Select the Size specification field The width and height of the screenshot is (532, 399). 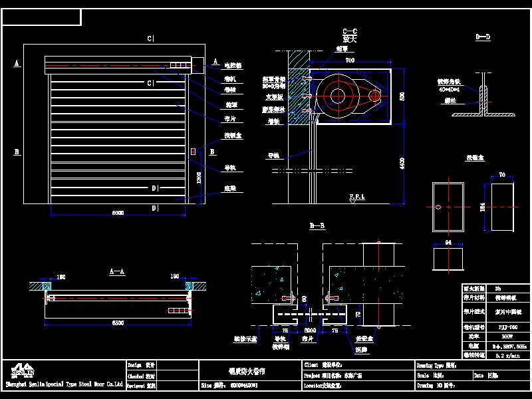251,386
